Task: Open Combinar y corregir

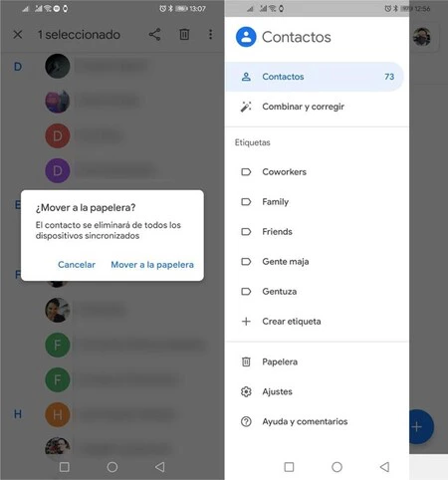Action: click(317, 107)
